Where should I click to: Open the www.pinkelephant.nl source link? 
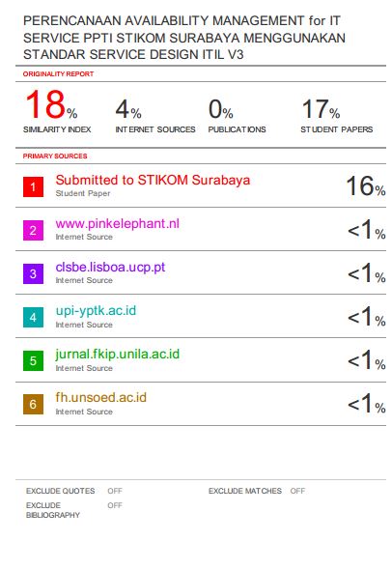[117, 224]
